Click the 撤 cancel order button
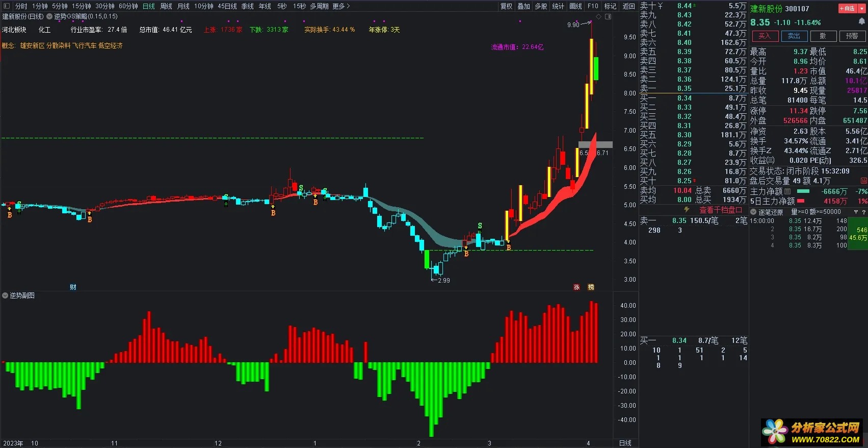The image size is (868, 448). tap(823, 36)
